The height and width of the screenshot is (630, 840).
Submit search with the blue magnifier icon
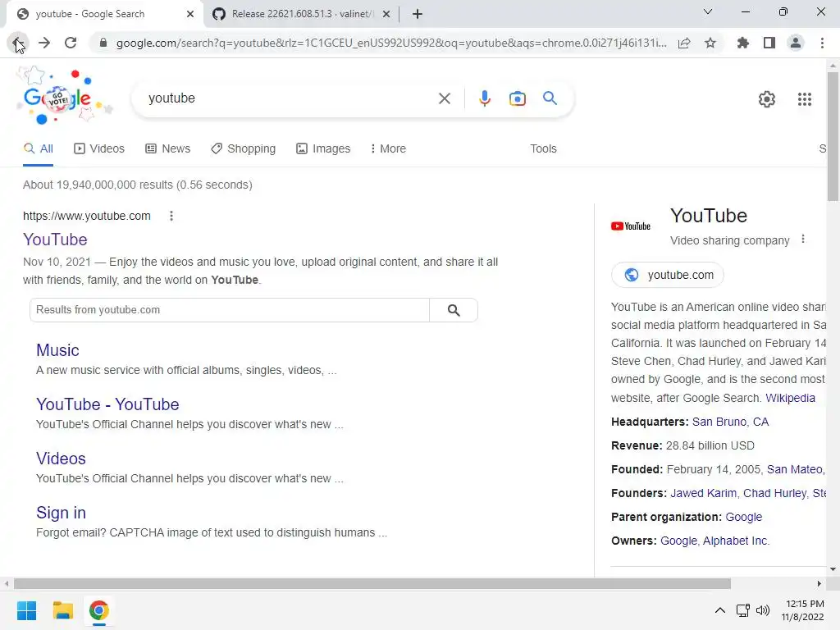pyautogui.click(x=550, y=98)
